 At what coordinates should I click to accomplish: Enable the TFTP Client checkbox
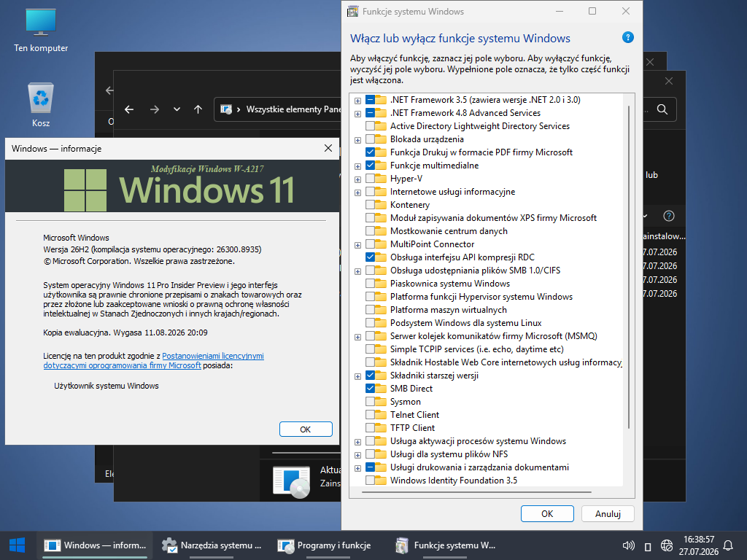(x=370, y=427)
